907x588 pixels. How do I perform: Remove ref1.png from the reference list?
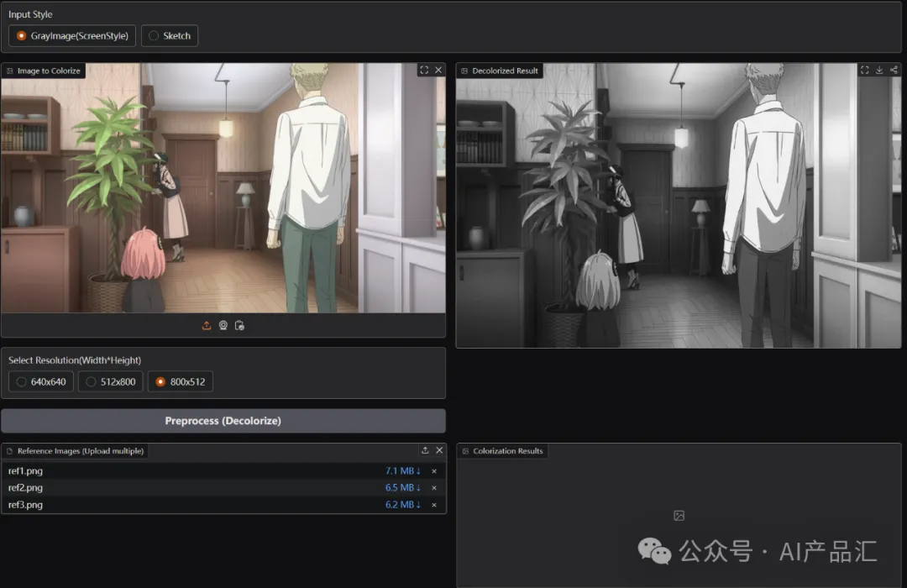pyautogui.click(x=434, y=471)
